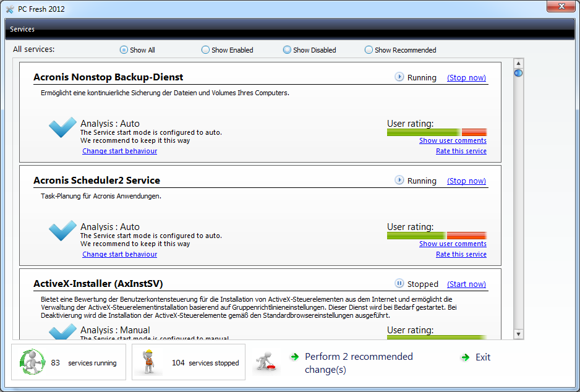This screenshot has height=392, width=580.
Task: Start the ActiveX-Installer service now
Action: [x=466, y=284]
